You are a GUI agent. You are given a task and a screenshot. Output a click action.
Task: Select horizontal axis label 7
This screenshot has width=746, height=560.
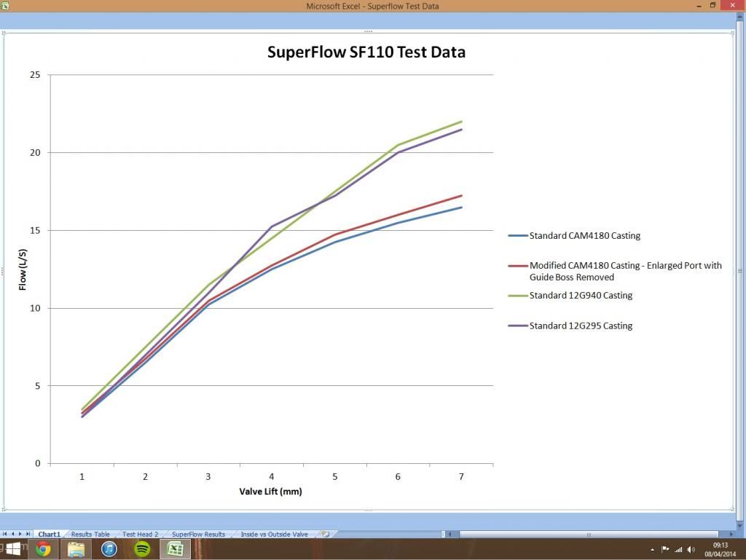pos(461,476)
